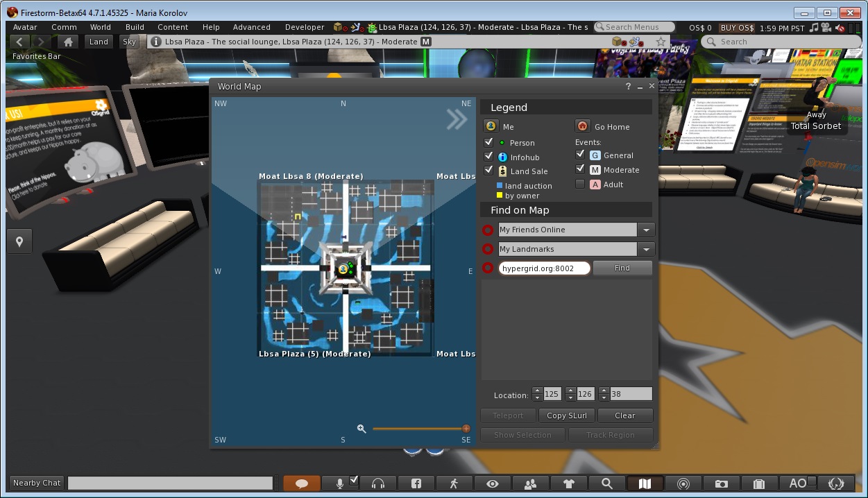This screenshot has height=498, width=868.
Task: Open the radar Mini-map toolbar button
Action: pos(683,483)
